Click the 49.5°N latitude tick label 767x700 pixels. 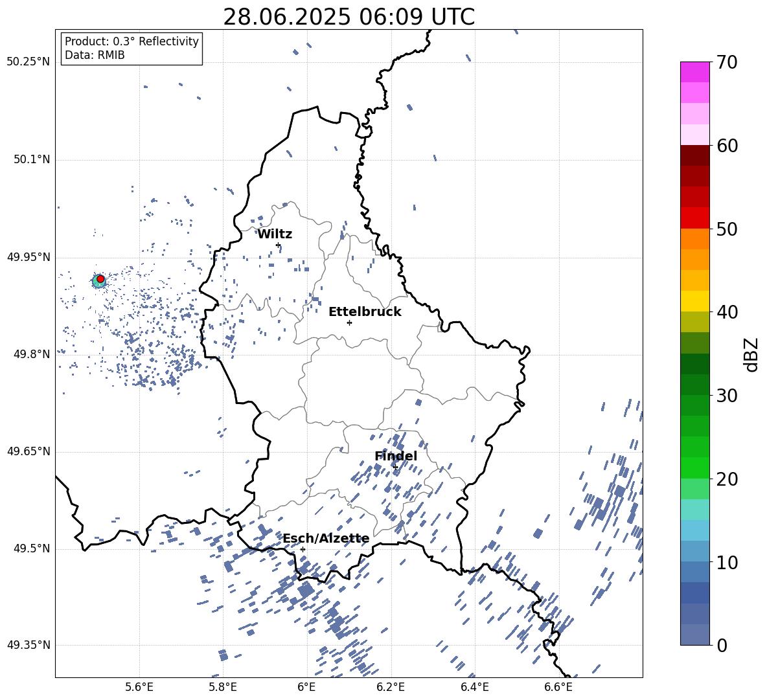(32, 548)
